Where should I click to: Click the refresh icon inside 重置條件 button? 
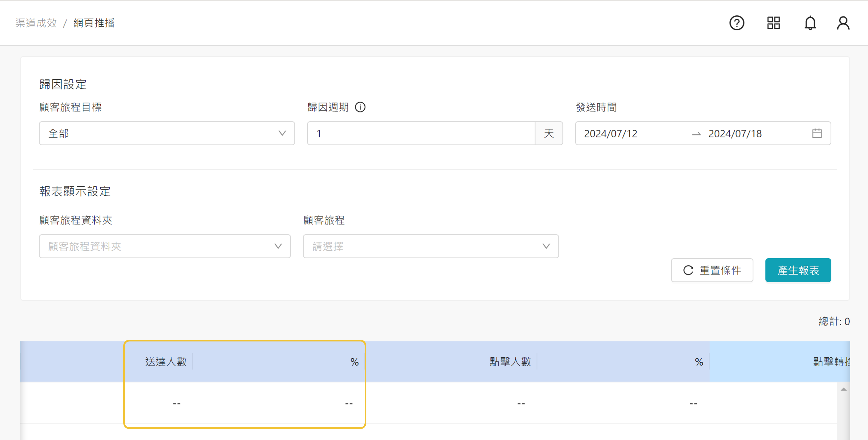pyautogui.click(x=688, y=270)
